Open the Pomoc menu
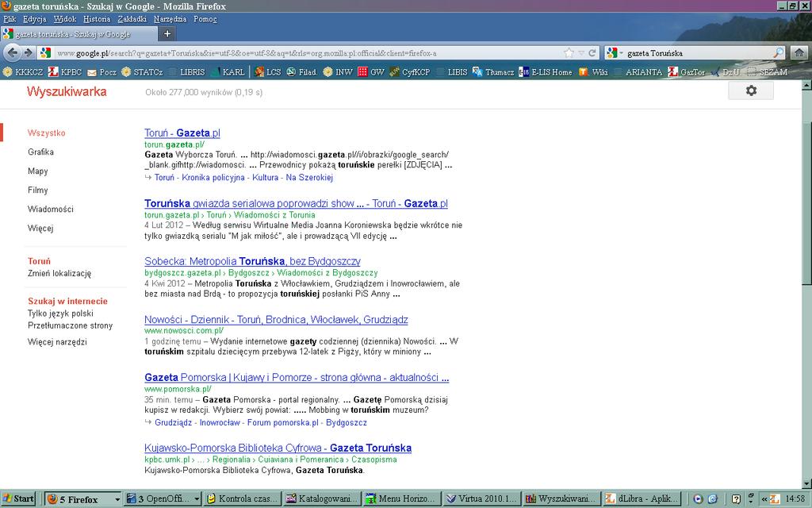 [205, 19]
